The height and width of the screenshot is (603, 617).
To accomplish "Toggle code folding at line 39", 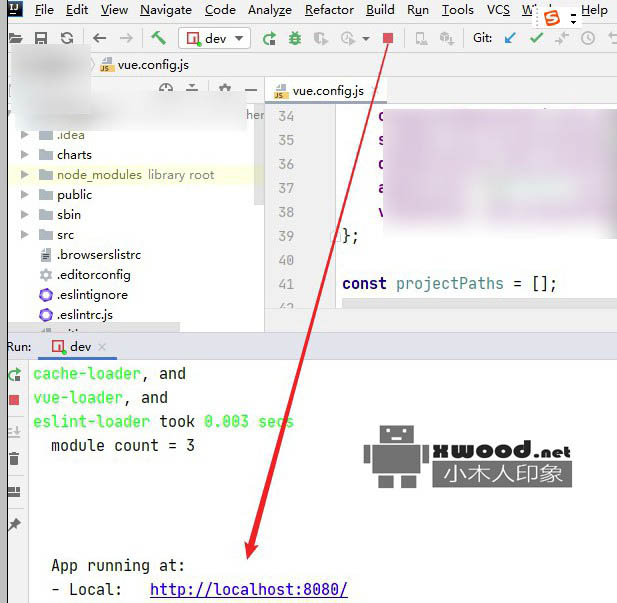I will 335,237.
